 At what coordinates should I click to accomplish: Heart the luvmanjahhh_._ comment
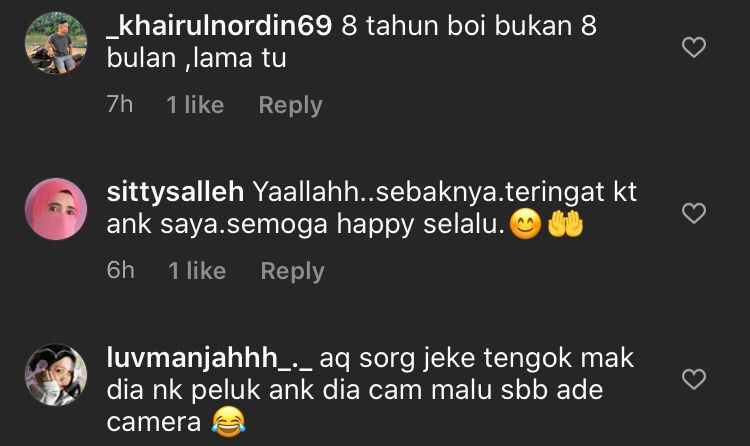pyautogui.click(x=694, y=379)
